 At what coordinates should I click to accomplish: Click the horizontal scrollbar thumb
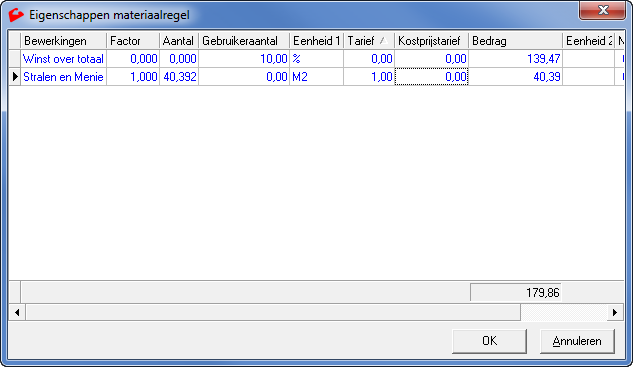pos(273,312)
